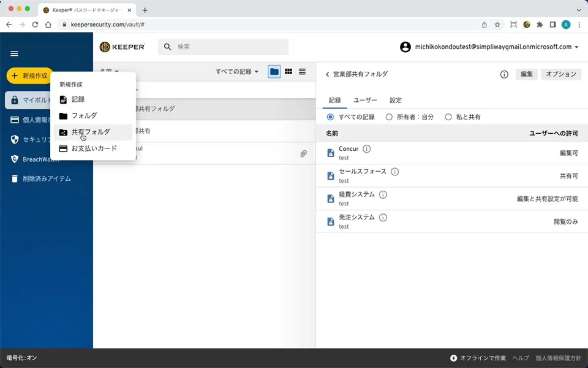This screenshot has height=368, width=588.
Task: Select the すべての記録 radio button
Action: pos(331,115)
